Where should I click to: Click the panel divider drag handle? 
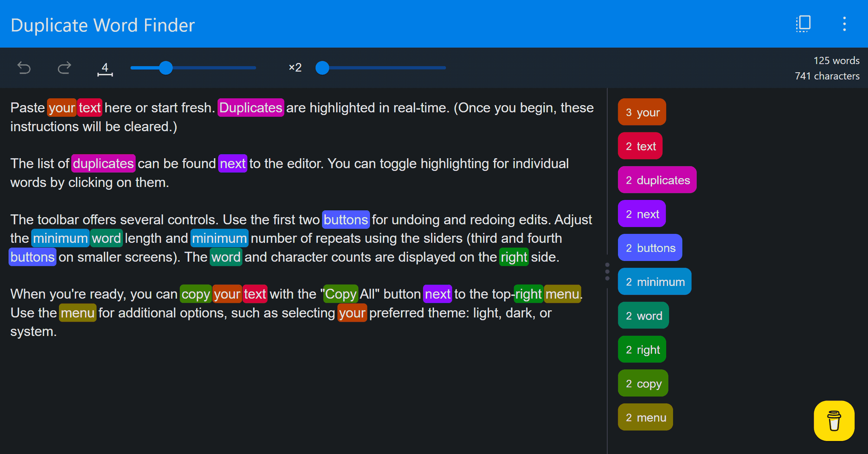pos(607,271)
